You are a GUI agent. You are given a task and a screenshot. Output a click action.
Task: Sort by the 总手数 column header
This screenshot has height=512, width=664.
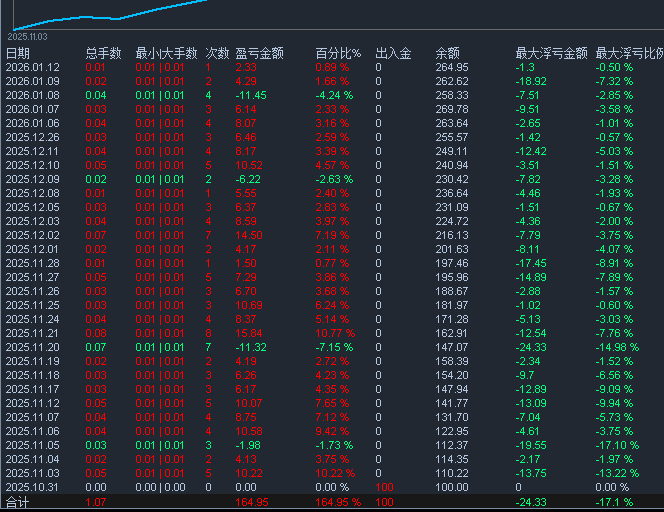point(103,53)
